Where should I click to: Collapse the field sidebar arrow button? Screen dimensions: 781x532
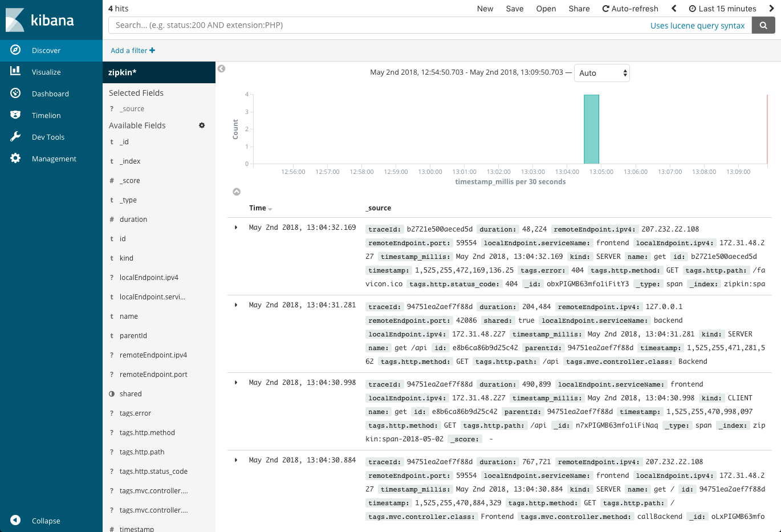tap(222, 68)
